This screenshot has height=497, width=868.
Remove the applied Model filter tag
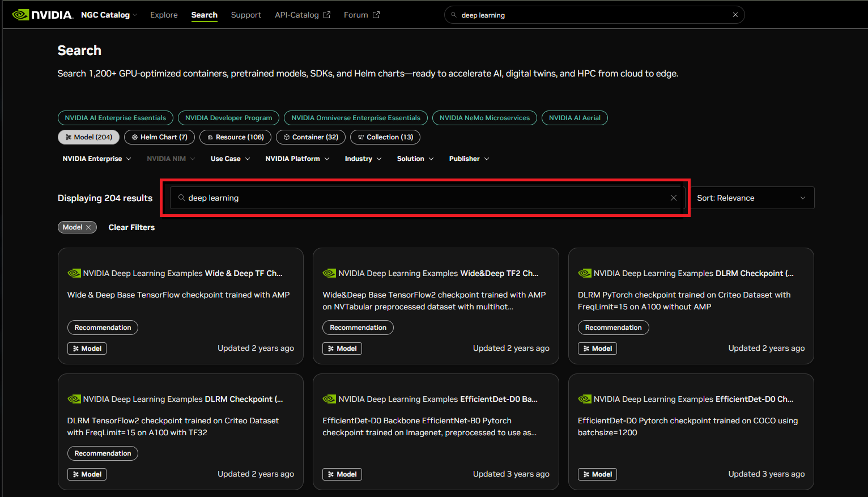(x=88, y=227)
